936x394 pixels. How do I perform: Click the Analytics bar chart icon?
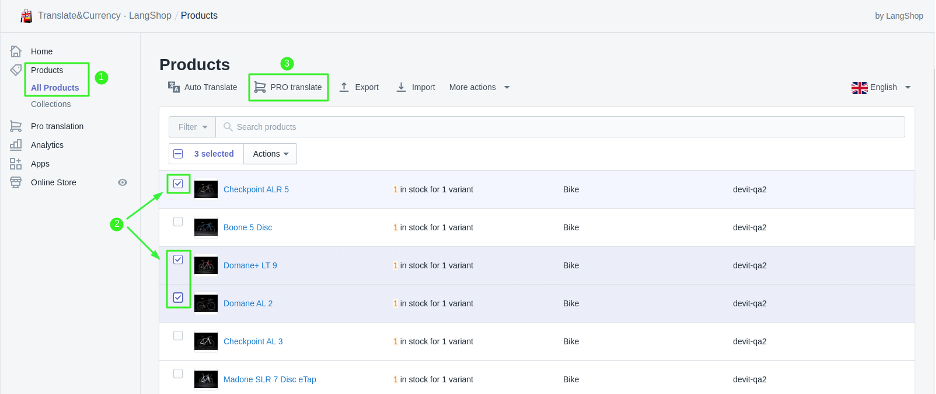point(16,144)
